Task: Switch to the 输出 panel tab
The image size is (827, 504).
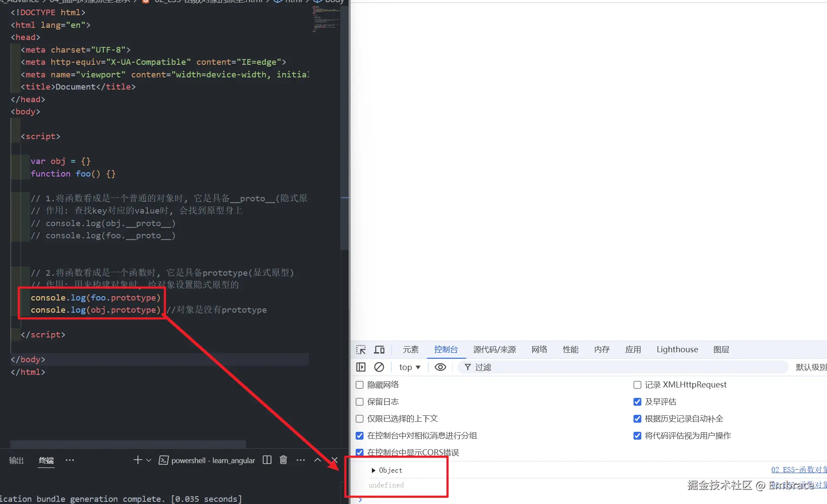Action: 17,461
